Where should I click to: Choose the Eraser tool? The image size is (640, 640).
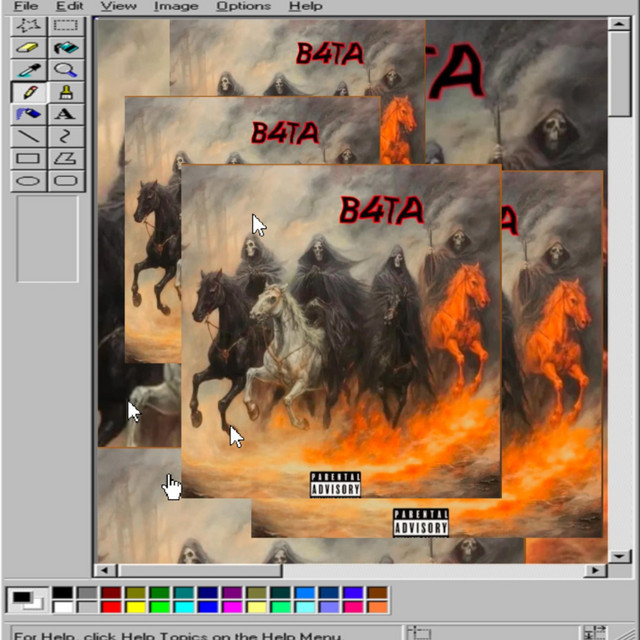coord(28,47)
